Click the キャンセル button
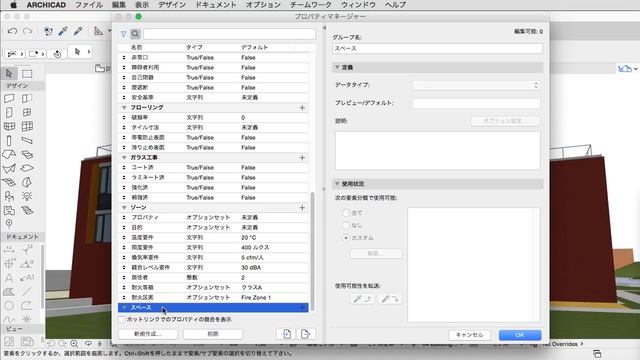The width and height of the screenshot is (640, 360). pyautogui.click(x=469, y=335)
